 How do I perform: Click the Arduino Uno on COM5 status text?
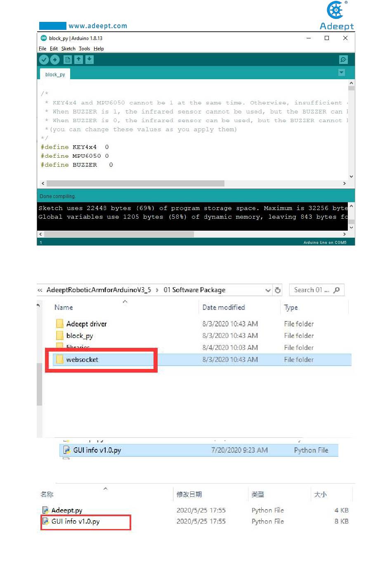click(325, 243)
